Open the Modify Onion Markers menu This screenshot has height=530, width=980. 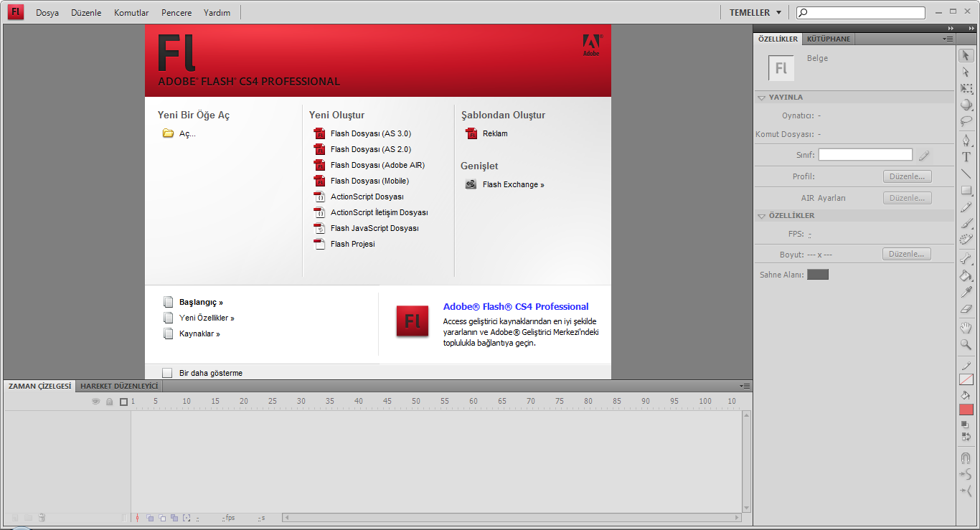coord(187,518)
